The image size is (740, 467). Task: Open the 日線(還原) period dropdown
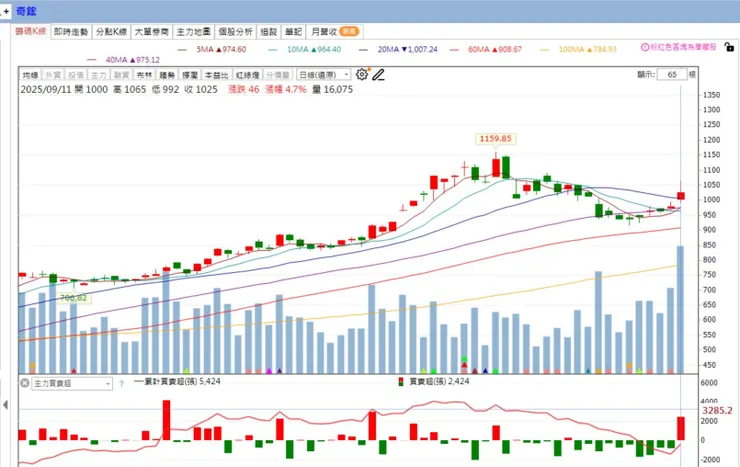pos(324,75)
